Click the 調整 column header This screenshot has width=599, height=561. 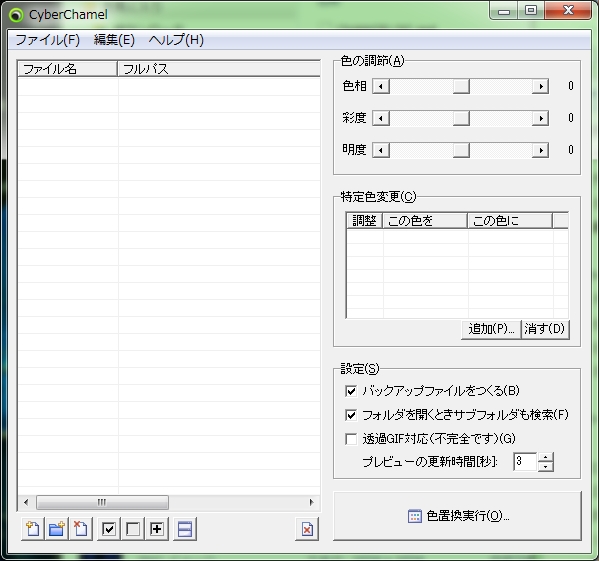coord(364,221)
